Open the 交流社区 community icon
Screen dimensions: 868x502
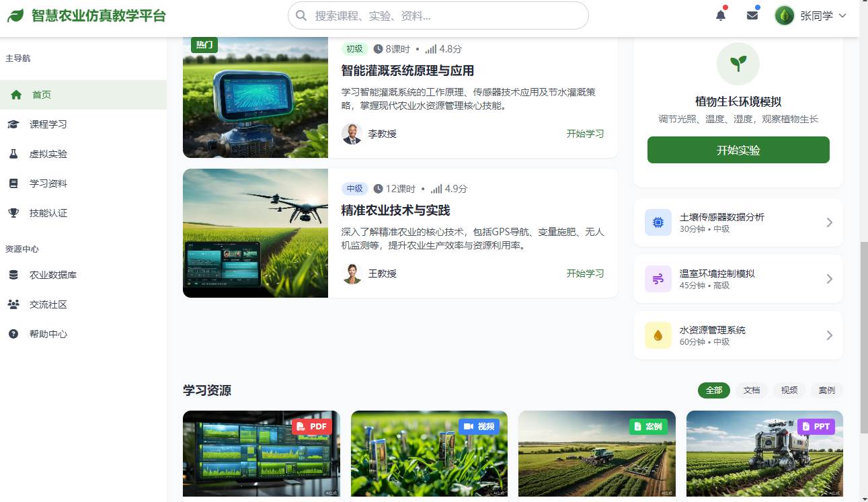pos(13,304)
